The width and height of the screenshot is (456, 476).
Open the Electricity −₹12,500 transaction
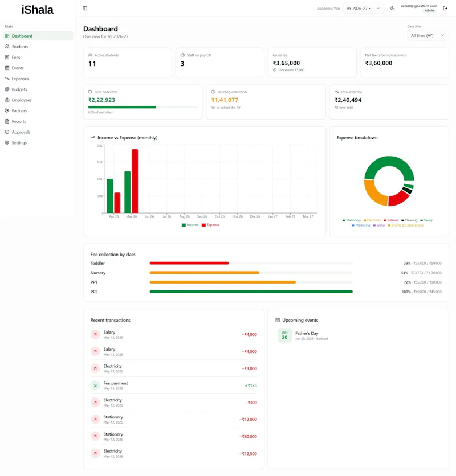174,454
